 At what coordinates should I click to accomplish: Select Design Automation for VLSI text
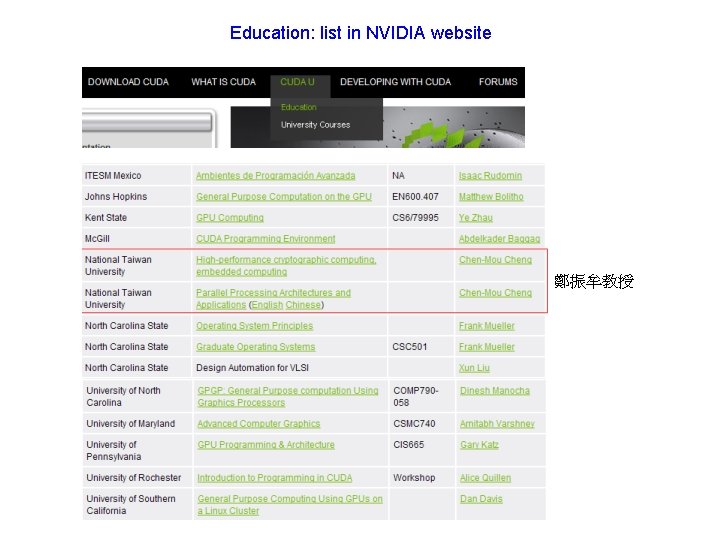(x=253, y=368)
